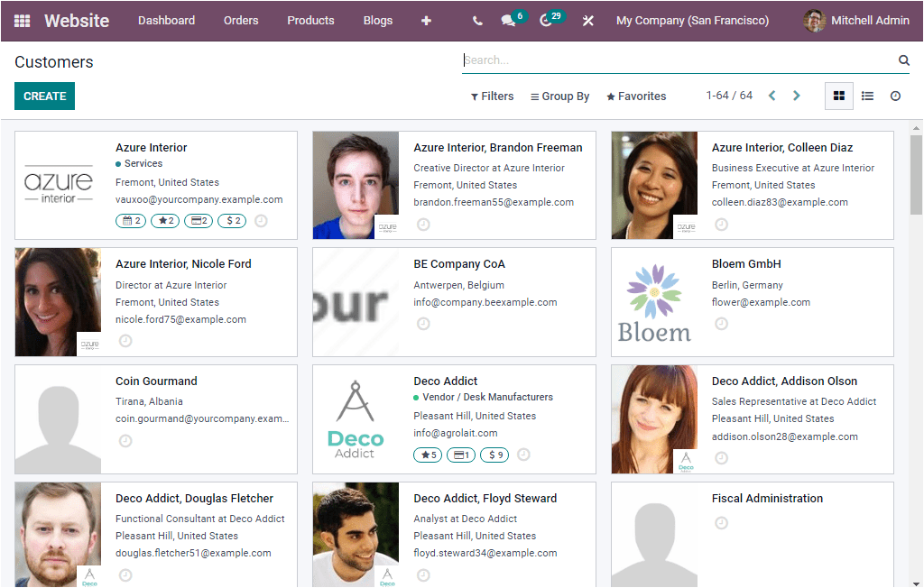Expand the Group By options

[559, 96]
